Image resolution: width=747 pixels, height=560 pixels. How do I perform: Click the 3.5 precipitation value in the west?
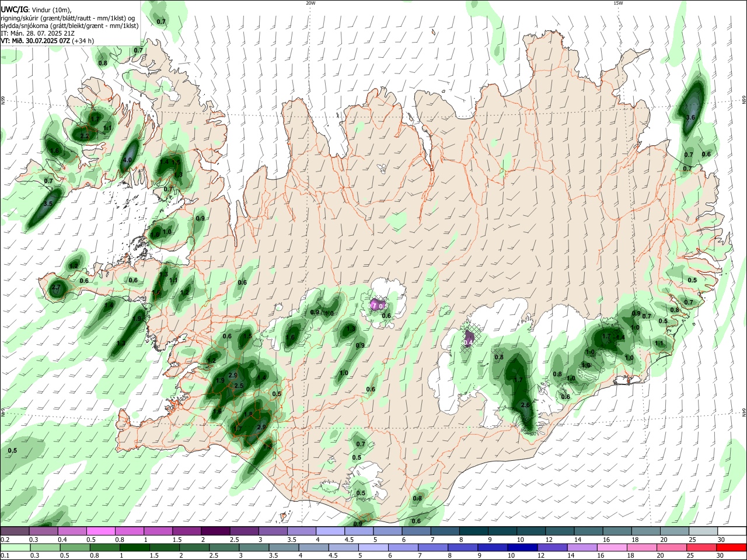click(48, 204)
